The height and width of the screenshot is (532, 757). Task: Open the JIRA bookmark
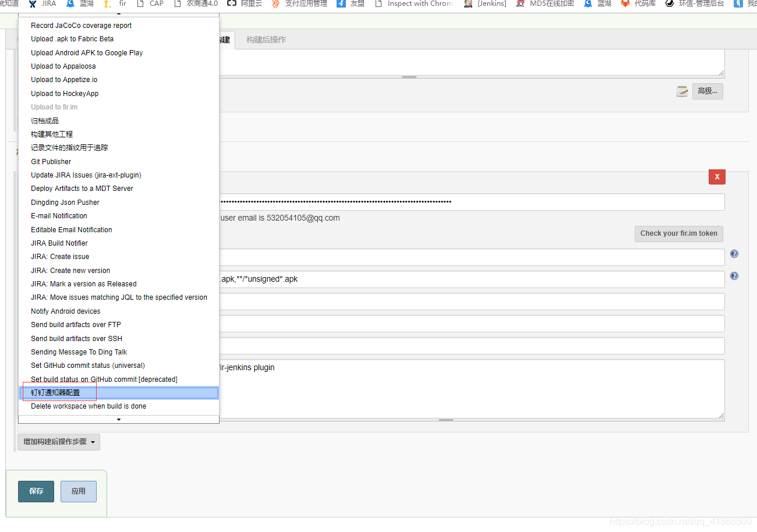[x=43, y=3]
